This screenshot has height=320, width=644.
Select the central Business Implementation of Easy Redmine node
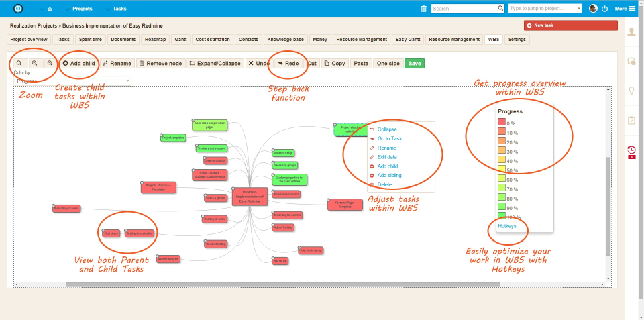coord(250,197)
